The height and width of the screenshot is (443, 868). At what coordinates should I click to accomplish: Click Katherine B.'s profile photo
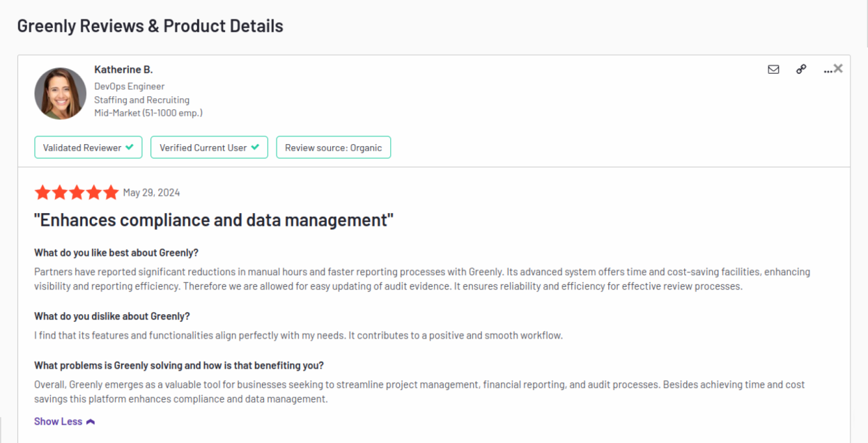point(61,93)
